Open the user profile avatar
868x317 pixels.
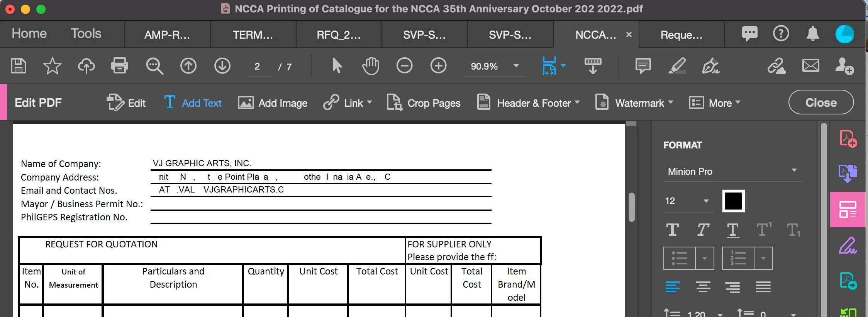(844, 34)
